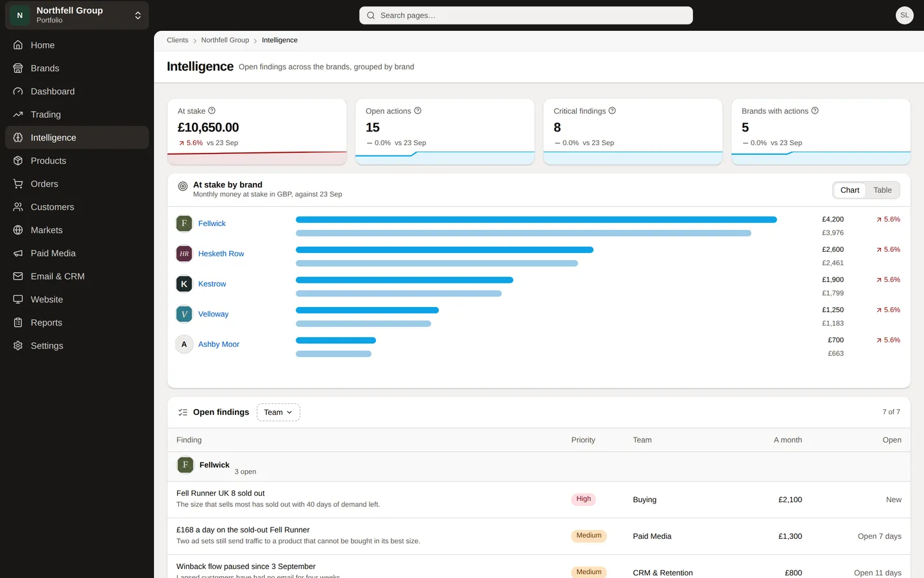
Task: Open the SL user avatar menu
Action: (x=905, y=15)
